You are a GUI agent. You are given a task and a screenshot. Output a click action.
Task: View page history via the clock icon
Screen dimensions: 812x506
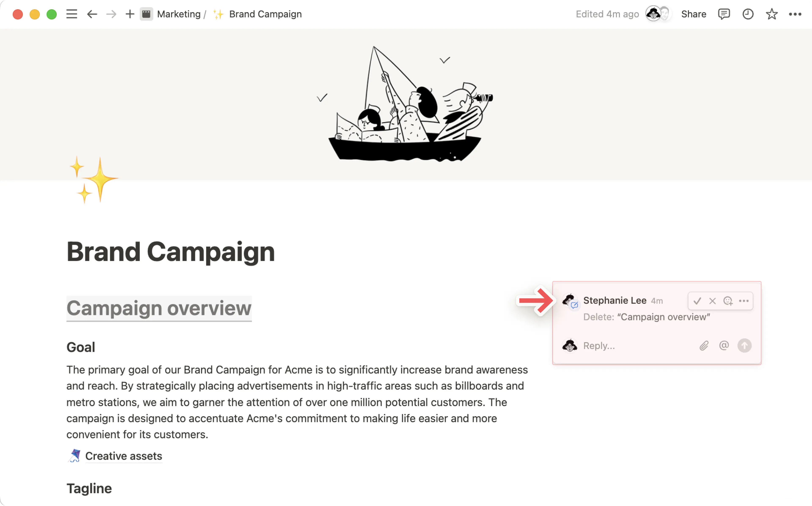coord(748,14)
